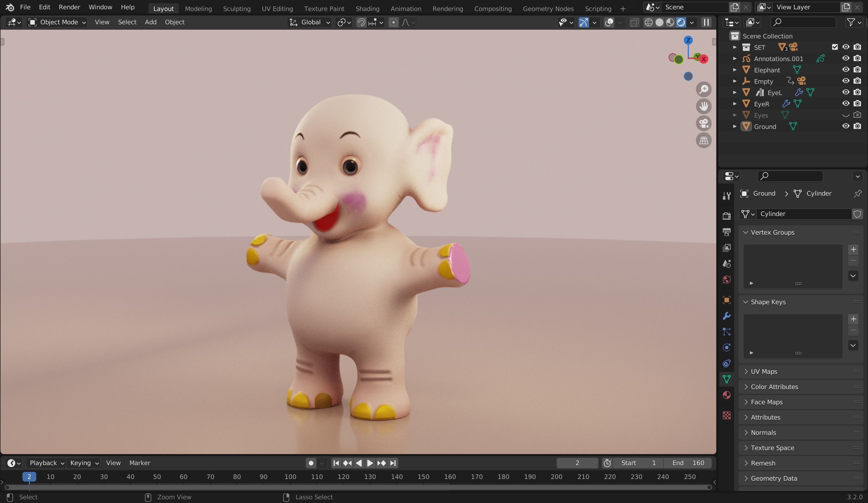Select wireframe viewport shading
868x503 pixels.
(648, 22)
